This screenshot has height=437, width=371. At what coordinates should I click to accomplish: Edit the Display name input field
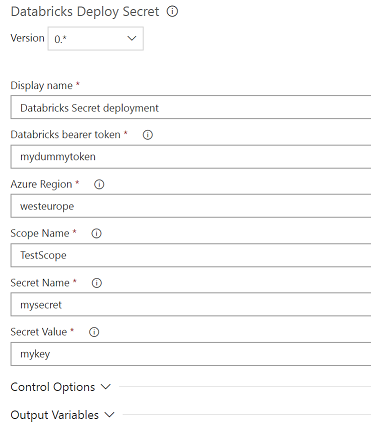(x=191, y=107)
